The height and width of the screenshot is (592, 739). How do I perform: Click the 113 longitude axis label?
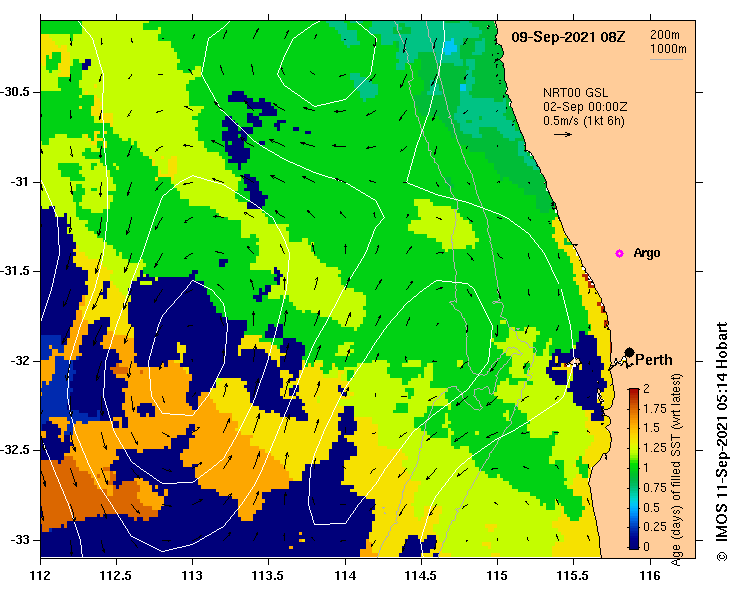click(x=192, y=576)
